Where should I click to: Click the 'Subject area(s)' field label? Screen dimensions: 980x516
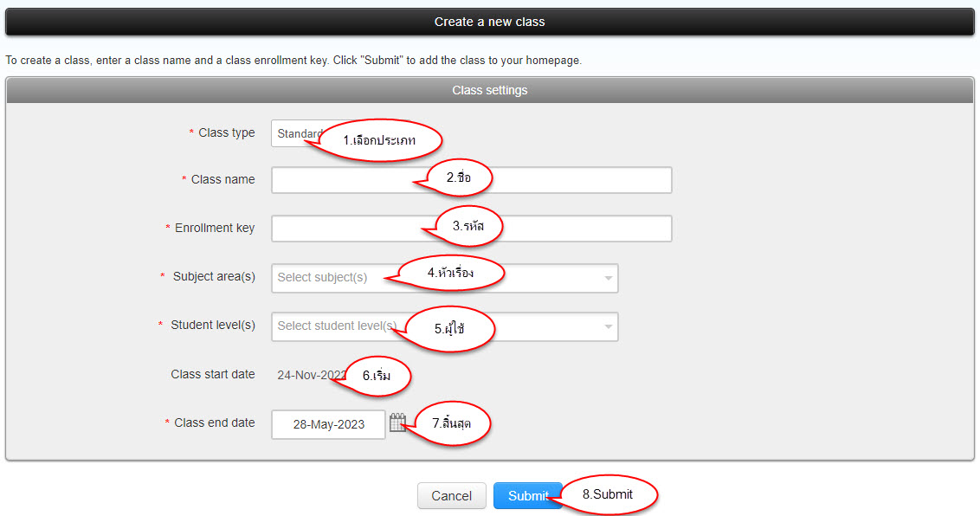coord(214,276)
